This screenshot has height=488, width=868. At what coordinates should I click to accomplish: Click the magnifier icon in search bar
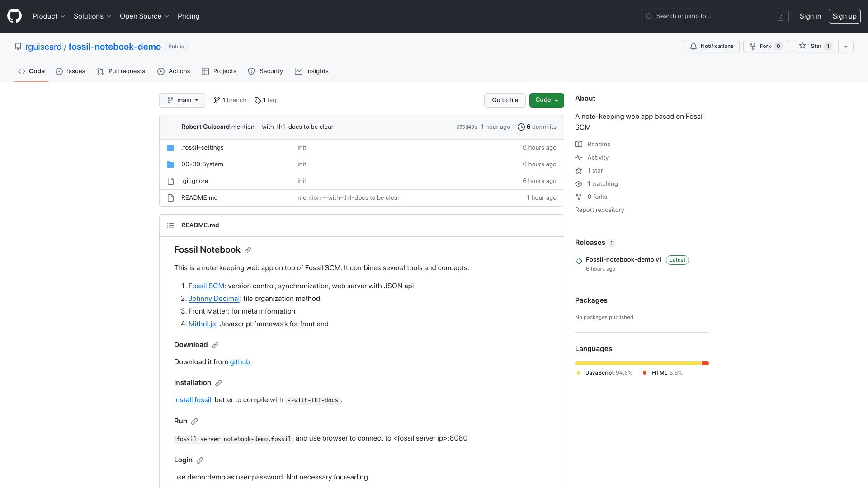(649, 16)
